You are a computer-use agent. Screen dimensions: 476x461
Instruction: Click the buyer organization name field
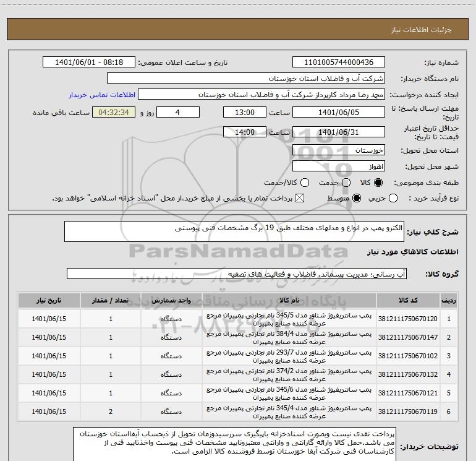[x=246, y=79]
